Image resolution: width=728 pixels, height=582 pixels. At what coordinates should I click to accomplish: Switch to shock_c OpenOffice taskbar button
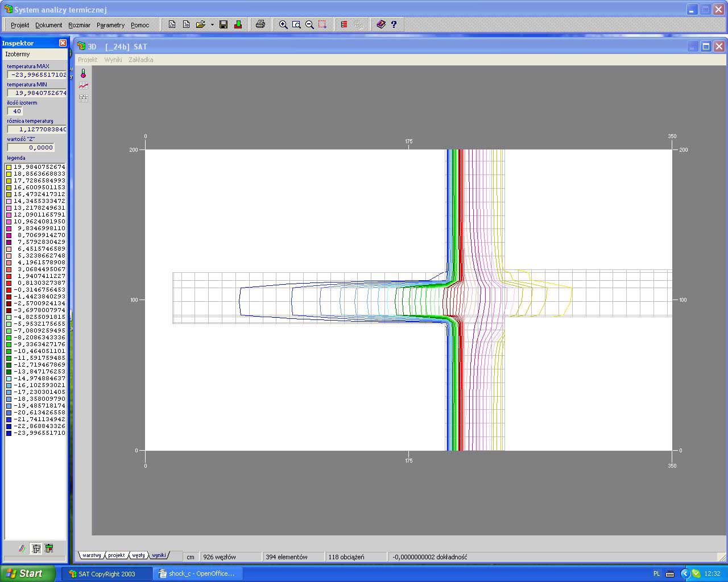pyautogui.click(x=197, y=573)
